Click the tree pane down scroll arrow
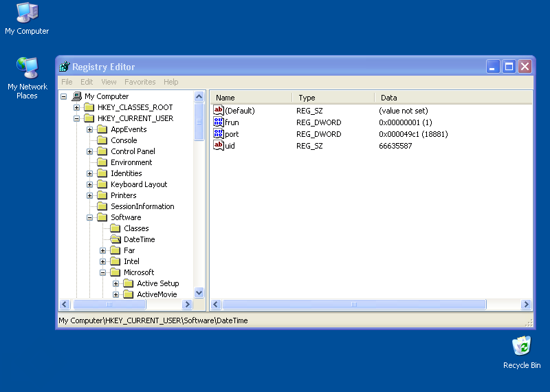 pyautogui.click(x=199, y=293)
